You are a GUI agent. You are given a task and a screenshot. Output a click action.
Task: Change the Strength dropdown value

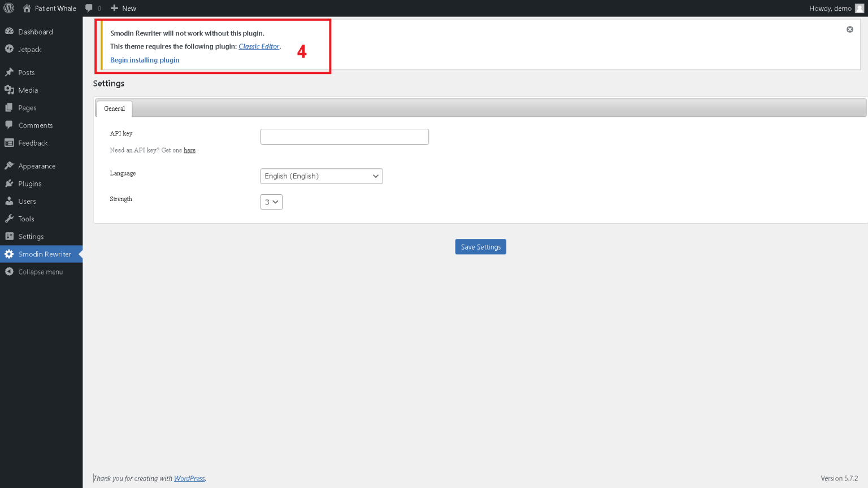(x=271, y=202)
